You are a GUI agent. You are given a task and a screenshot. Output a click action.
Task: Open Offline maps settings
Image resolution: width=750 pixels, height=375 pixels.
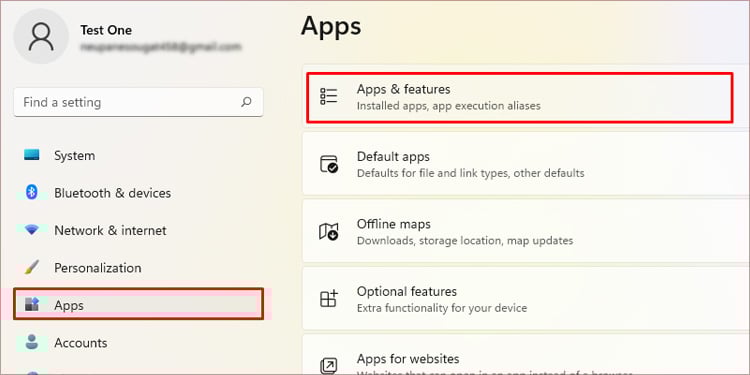(526, 232)
